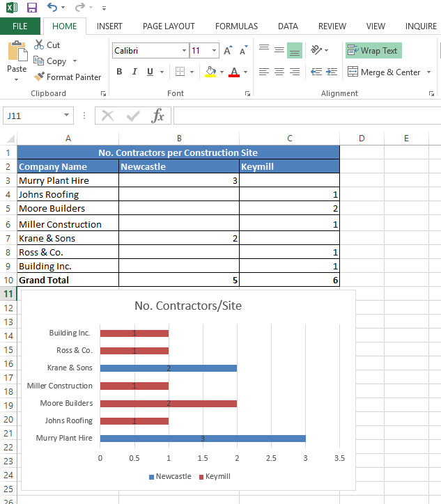
Task: Set Bottom Align vertical alignment
Action: pyautogui.click(x=295, y=50)
